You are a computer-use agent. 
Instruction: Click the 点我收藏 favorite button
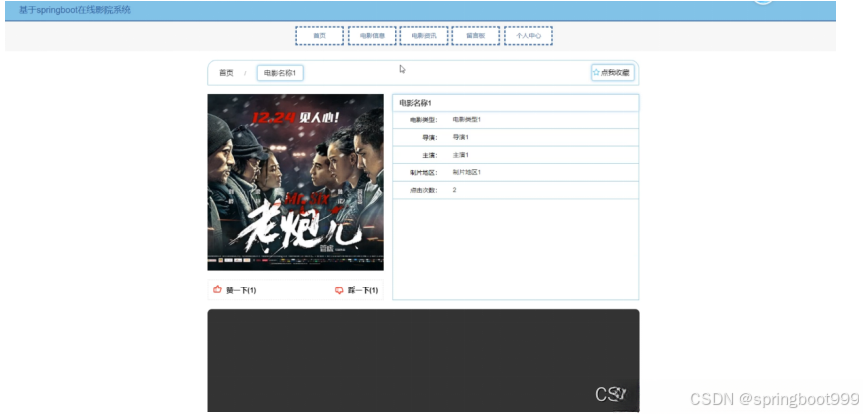click(613, 73)
